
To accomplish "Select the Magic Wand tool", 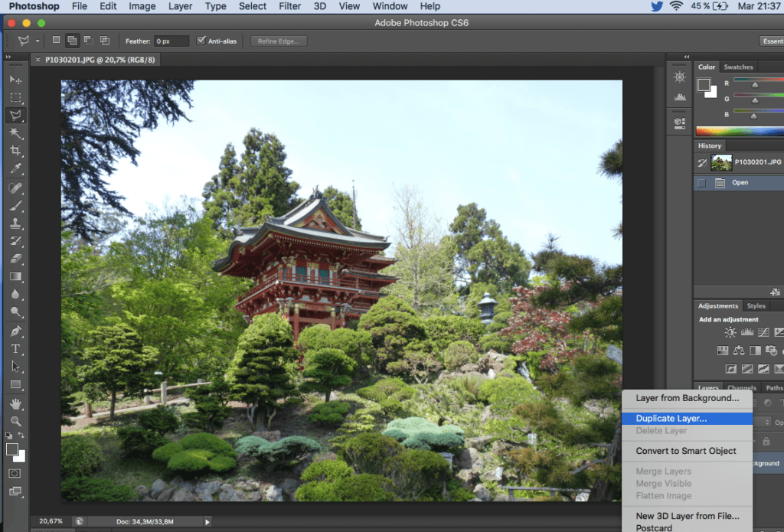I will click(x=15, y=133).
